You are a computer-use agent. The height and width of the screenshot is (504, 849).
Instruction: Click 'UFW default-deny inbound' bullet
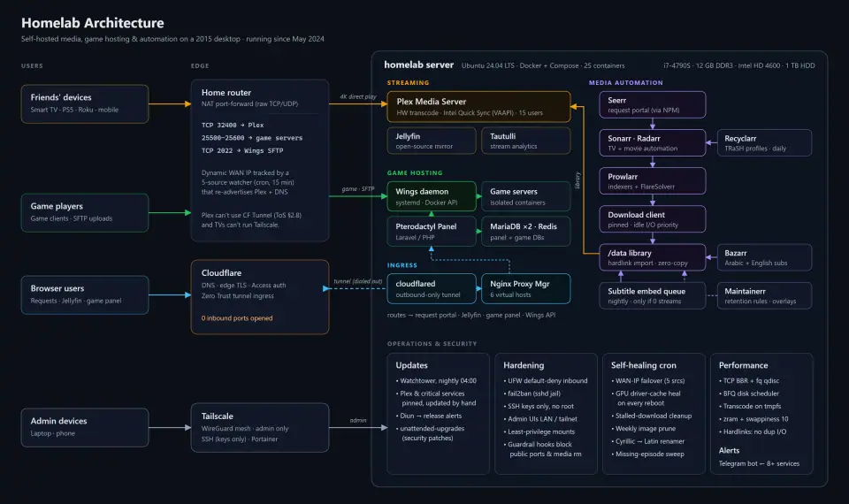(546, 381)
